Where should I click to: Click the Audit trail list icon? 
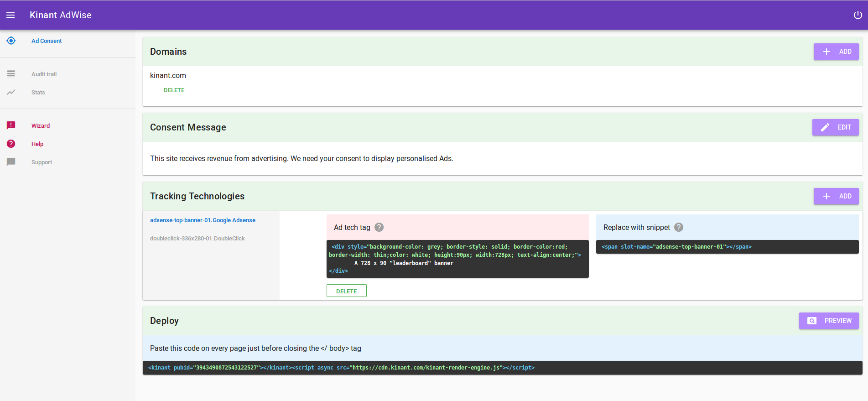tap(11, 74)
